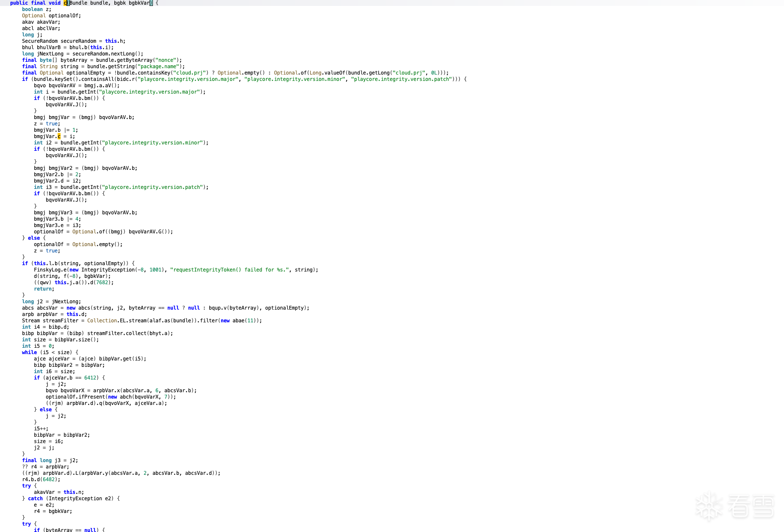Click 'if (this.l.b(string, optionalEmpty))' line
This screenshot has height=532, width=784.
[x=78, y=263]
